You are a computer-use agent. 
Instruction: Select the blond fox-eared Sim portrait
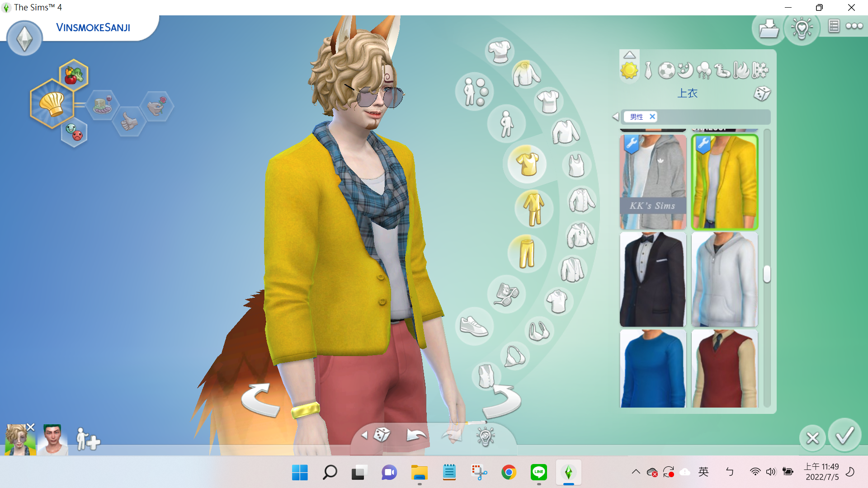pyautogui.click(x=20, y=439)
